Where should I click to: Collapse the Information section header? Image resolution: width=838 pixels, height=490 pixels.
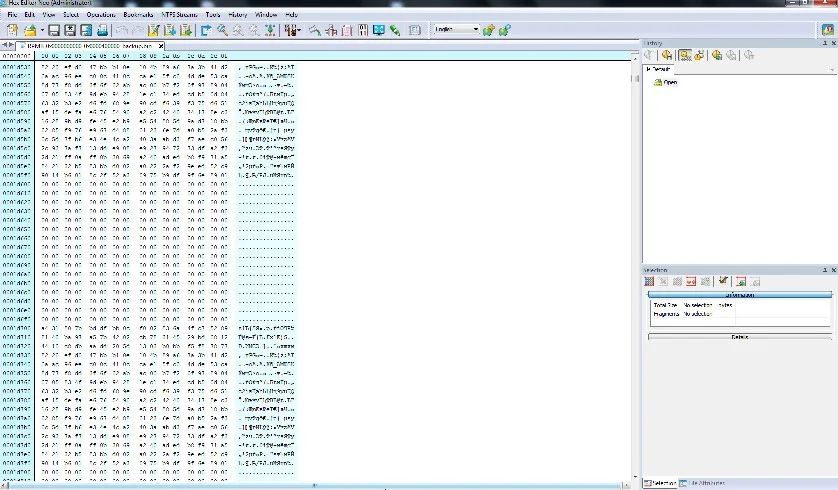pyautogui.click(x=740, y=294)
